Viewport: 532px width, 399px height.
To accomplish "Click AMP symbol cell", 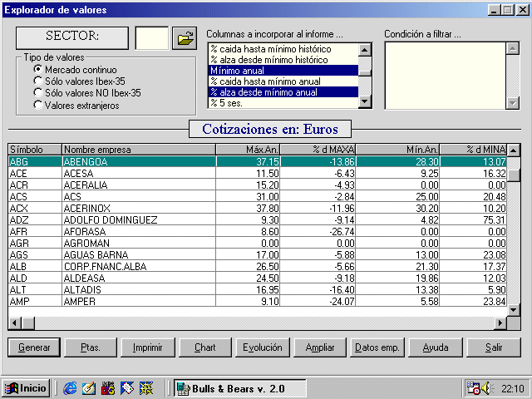I will coord(35,301).
